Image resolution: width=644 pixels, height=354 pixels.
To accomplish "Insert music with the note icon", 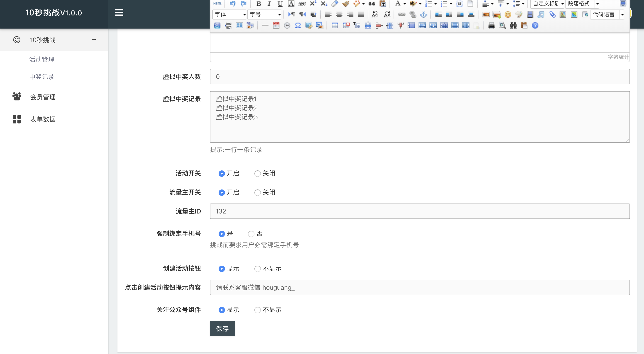I will pos(541,15).
